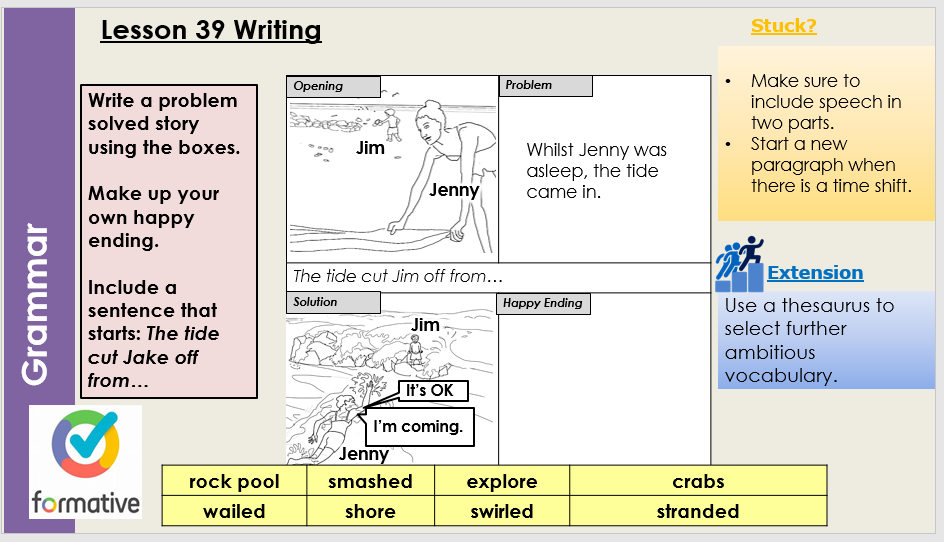Select the Happy Ending box label
944x542 pixels.
point(543,302)
